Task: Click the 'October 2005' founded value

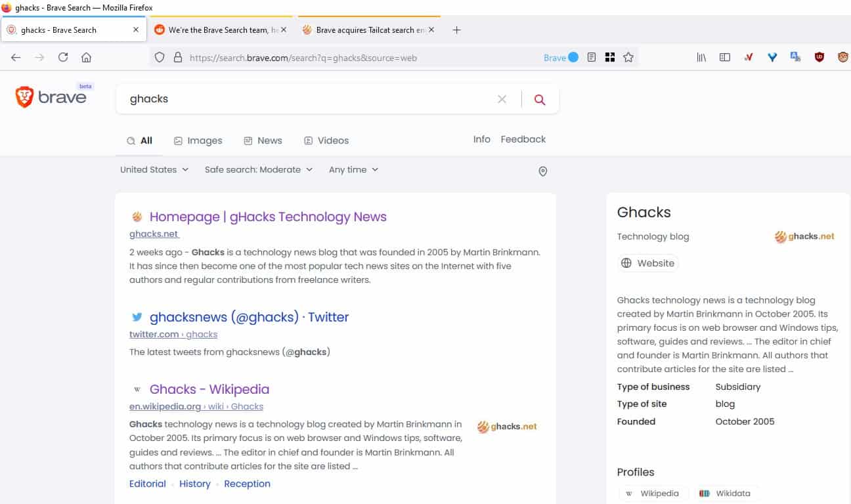Action: click(x=745, y=421)
